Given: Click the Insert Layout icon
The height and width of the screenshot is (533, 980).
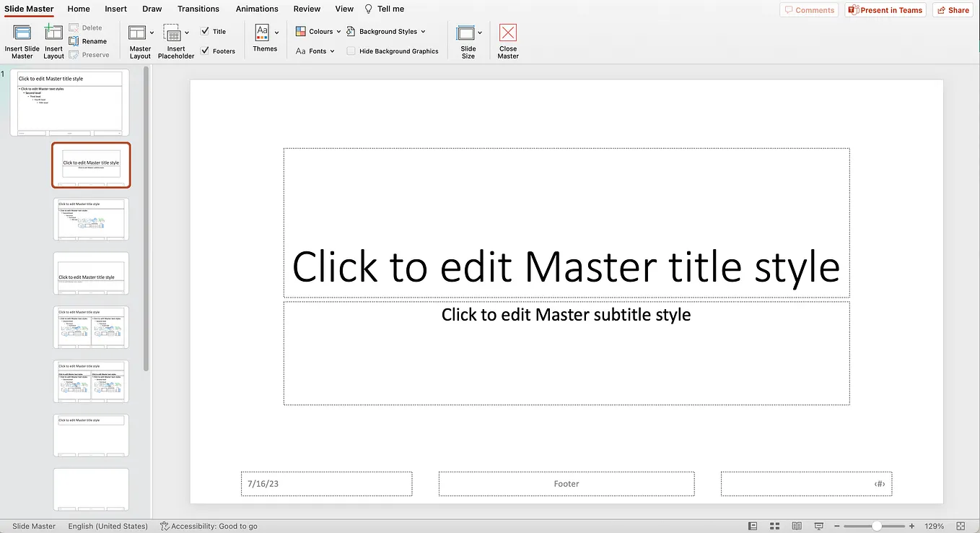Looking at the screenshot, I should click(x=53, y=32).
